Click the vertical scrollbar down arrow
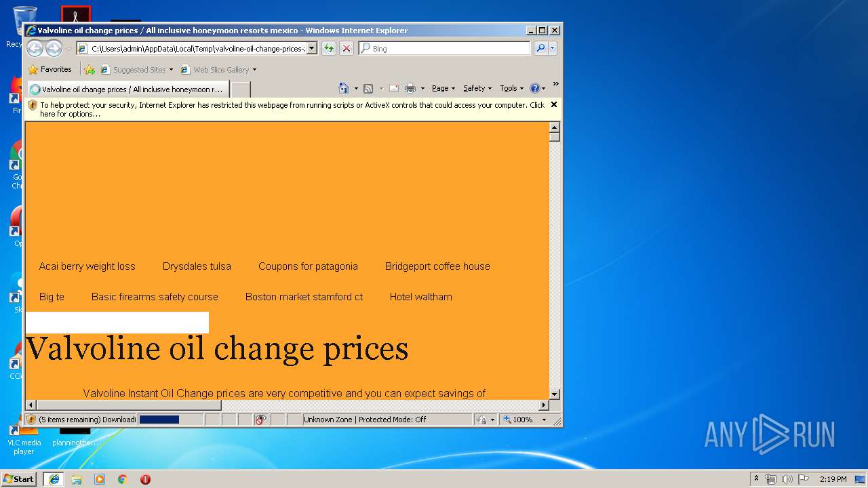The image size is (868, 488). (554, 394)
